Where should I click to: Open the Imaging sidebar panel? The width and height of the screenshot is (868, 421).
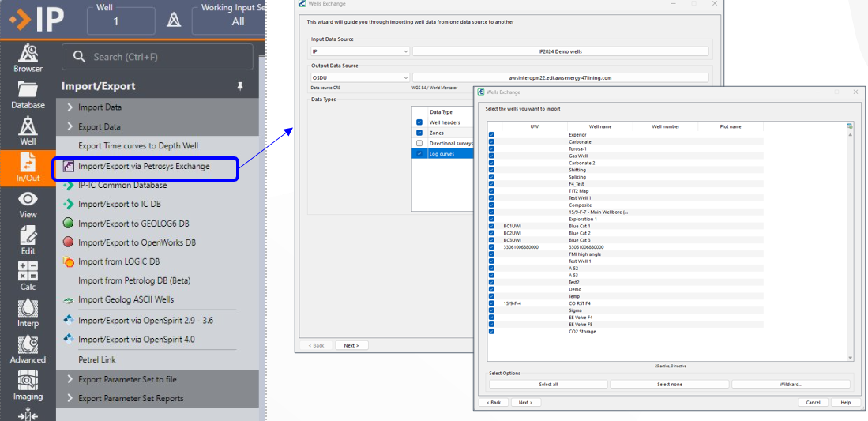tap(28, 385)
